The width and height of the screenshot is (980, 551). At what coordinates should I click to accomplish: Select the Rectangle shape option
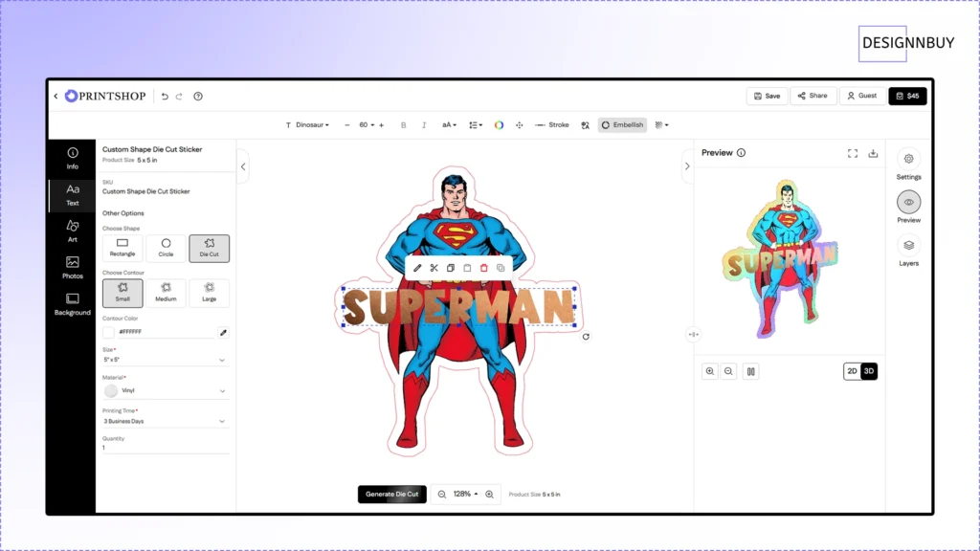click(x=122, y=248)
